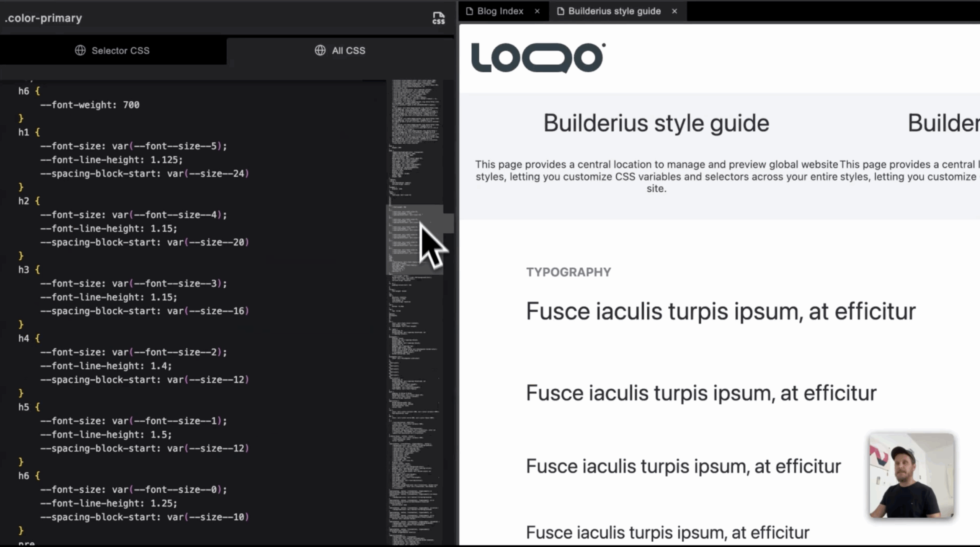Viewport: 980px width, 547px height.
Task: Click the .color-primary selector name
Action: [x=43, y=18]
